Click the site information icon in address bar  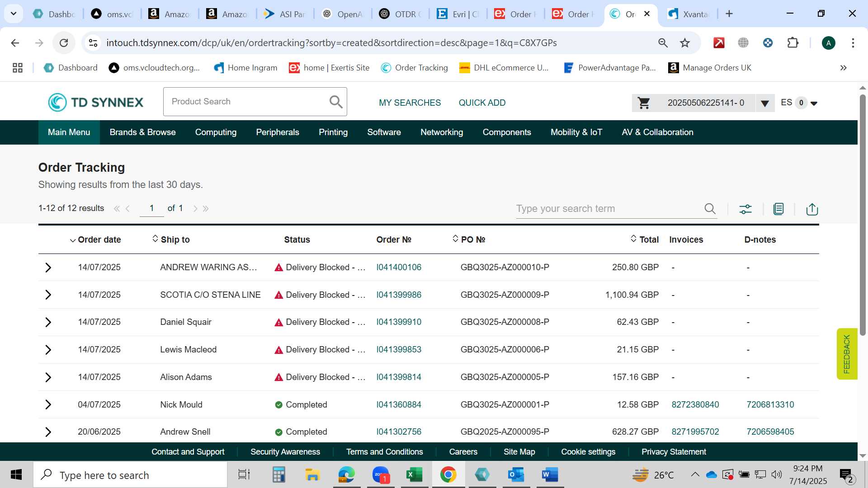pyautogui.click(x=93, y=43)
